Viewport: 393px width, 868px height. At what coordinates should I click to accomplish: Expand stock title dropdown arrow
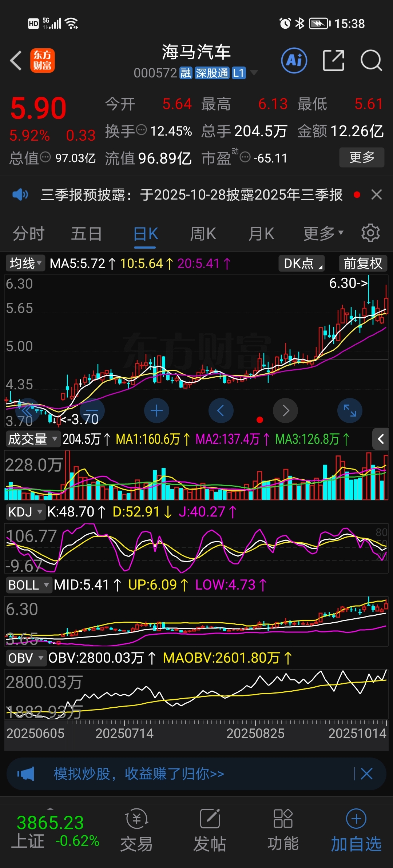(254, 73)
